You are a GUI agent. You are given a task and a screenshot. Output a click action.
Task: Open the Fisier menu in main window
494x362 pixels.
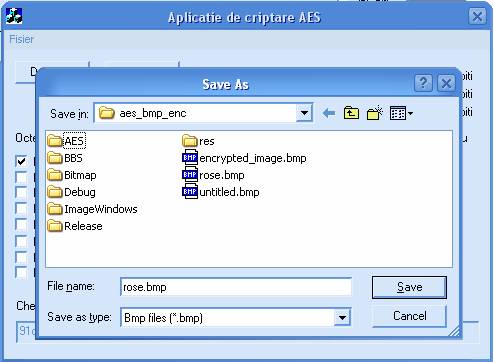coord(21,39)
